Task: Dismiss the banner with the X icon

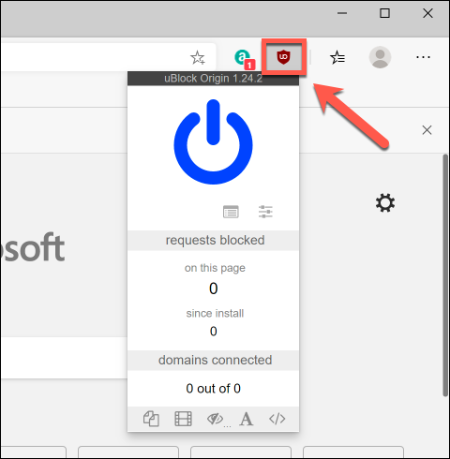Action: (x=427, y=130)
